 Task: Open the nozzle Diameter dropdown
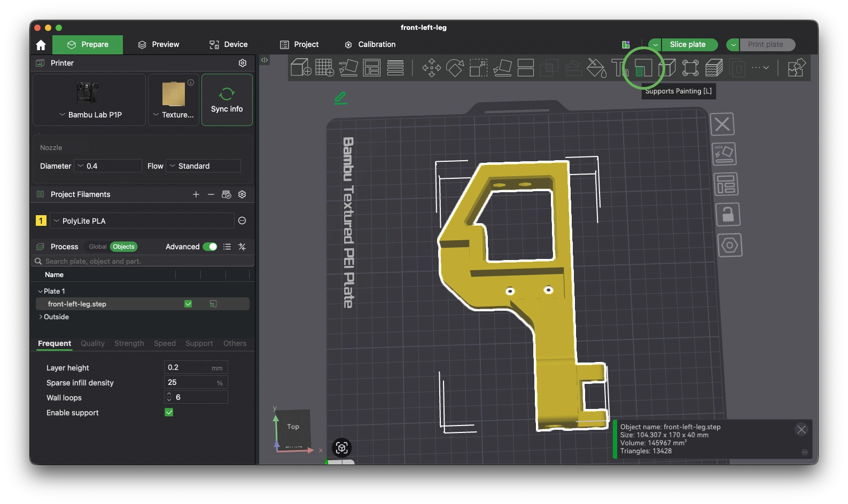pyautogui.click(x=107, y=166)
